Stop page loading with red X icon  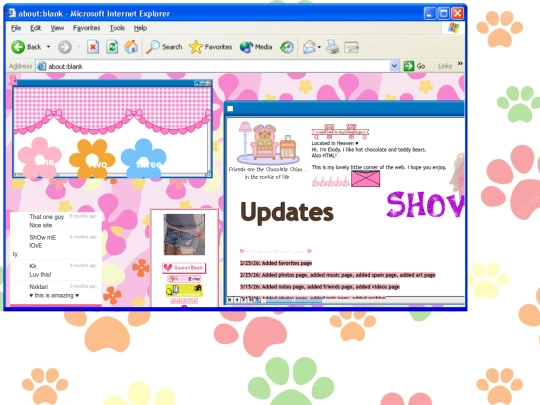pyautogui.click(x=93, y=47)
